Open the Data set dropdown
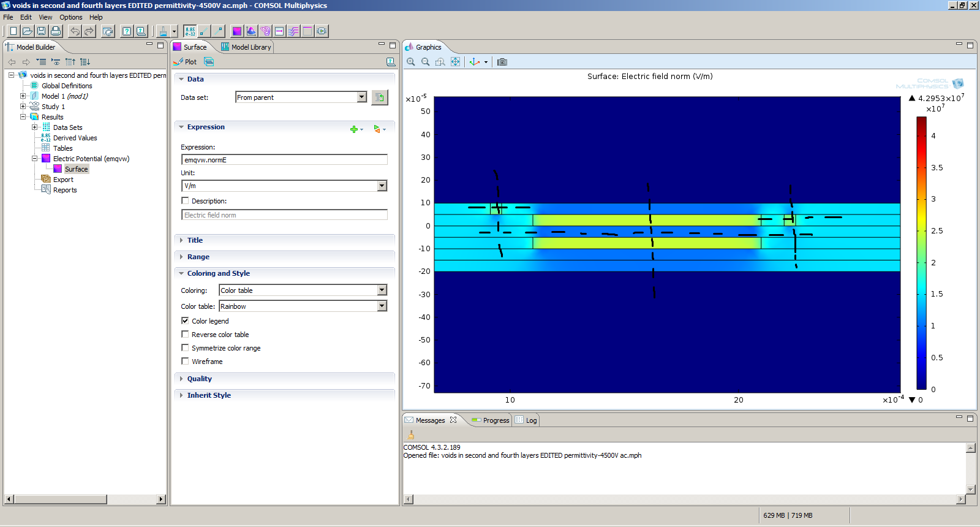 pos(361,97)
